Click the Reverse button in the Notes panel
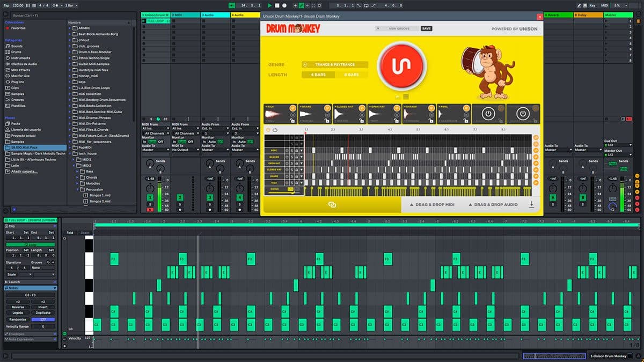The width and height of the screenshot is (644, 362). (18, 307)
